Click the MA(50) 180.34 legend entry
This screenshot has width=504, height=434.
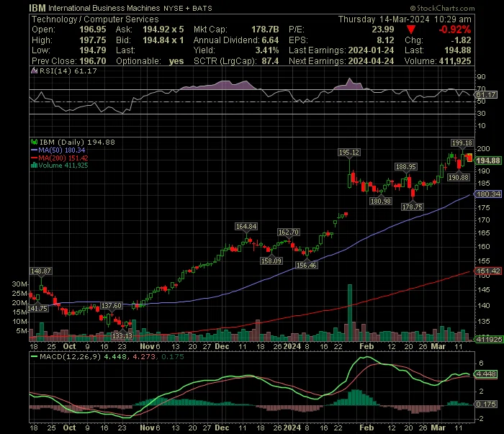point(58,150)
